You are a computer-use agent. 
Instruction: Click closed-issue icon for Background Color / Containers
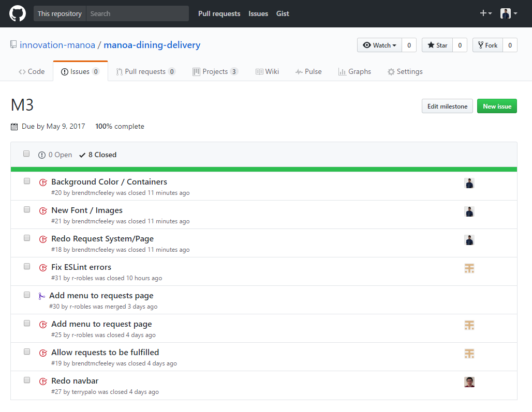(43, 182)
